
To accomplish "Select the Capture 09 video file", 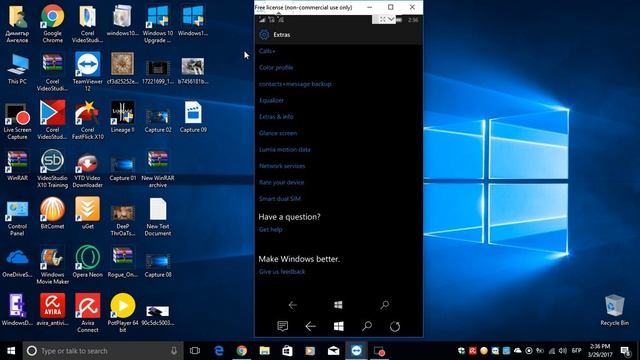I will point(193,117).
